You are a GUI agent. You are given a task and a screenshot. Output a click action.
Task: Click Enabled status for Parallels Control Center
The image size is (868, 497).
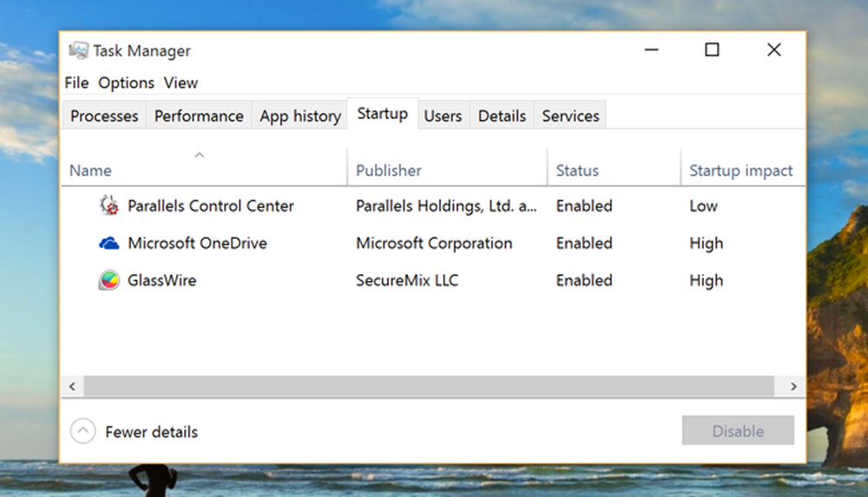584,206
